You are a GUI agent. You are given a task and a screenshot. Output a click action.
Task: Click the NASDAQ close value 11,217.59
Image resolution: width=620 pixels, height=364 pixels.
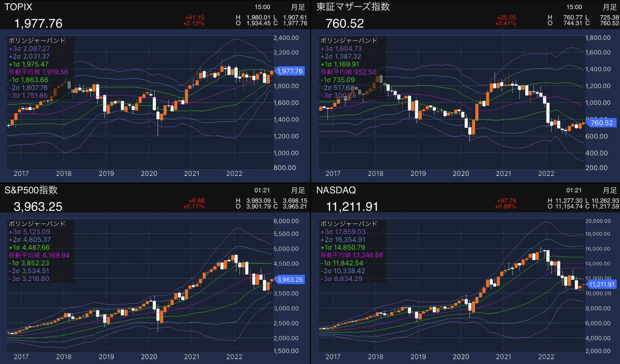[x=605, y=207]
